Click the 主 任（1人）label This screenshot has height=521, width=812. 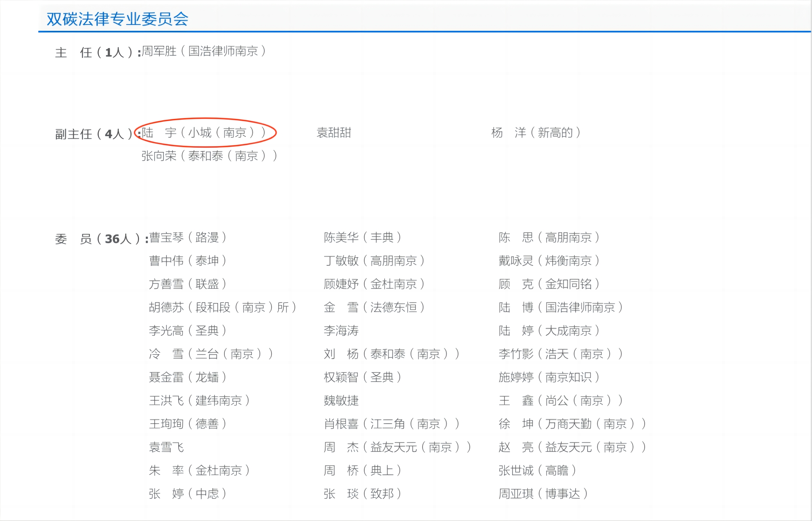pos(98,52)
